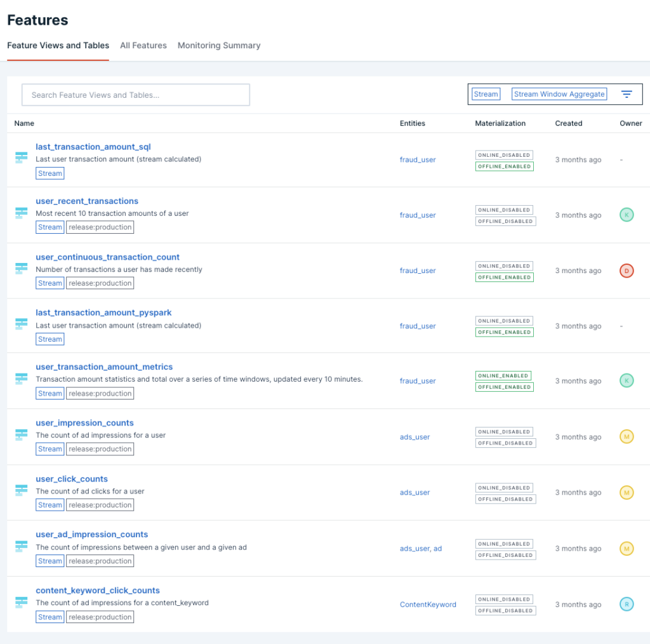Open the ads_user entity on user_click_counts row
The image size is (650, 644).
(415, 492)
